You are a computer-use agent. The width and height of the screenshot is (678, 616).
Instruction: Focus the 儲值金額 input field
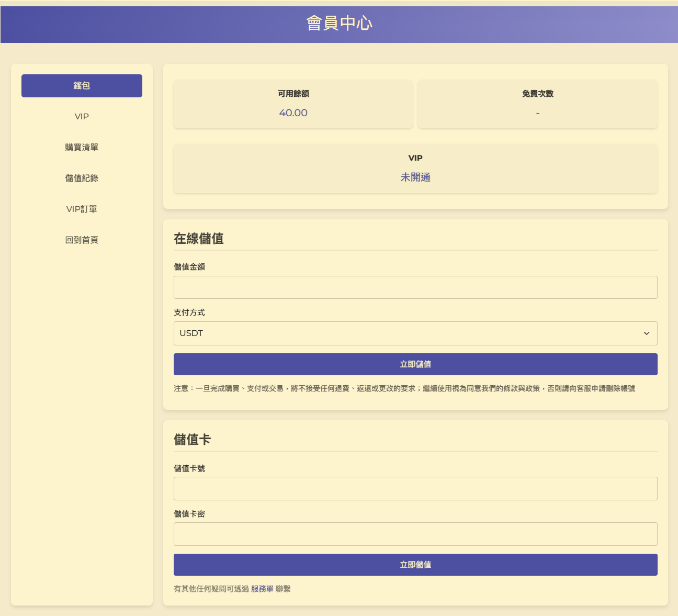415,287
